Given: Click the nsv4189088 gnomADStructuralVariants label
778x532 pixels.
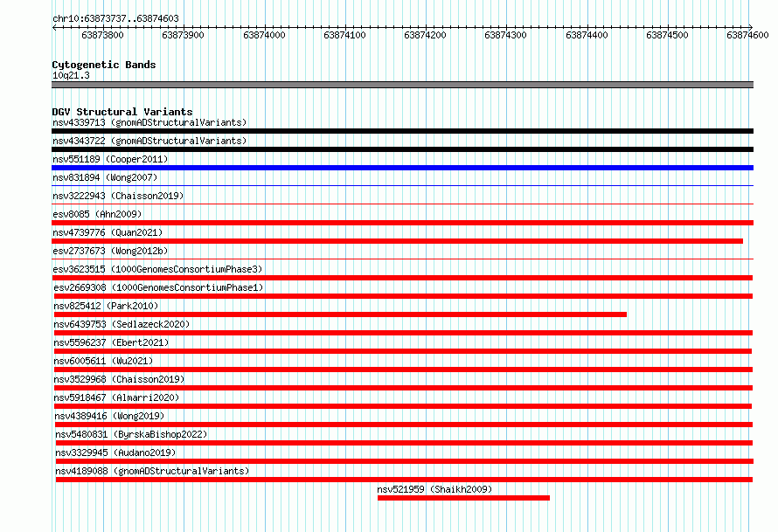Looking at the screenshot, I should (x=152, y=471).
